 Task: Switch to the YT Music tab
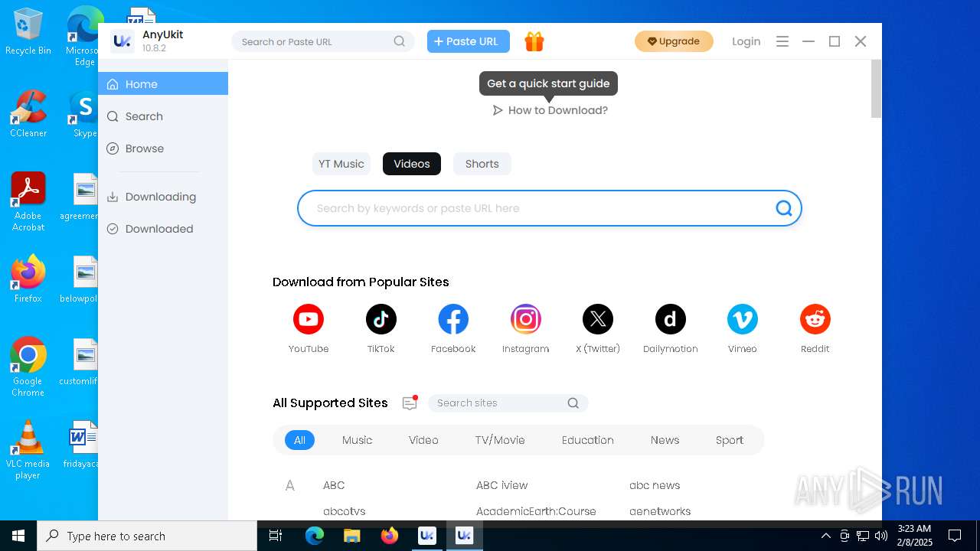pos(341,164)
